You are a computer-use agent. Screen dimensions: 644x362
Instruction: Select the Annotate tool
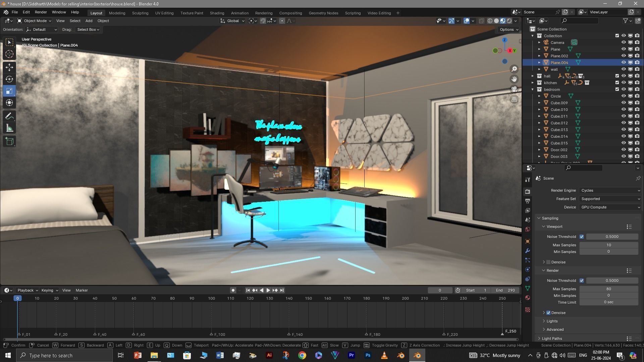pos(9,116)
